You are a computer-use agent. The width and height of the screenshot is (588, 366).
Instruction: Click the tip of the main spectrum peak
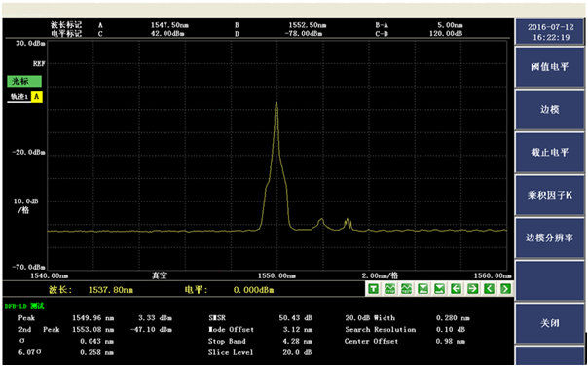276,103
